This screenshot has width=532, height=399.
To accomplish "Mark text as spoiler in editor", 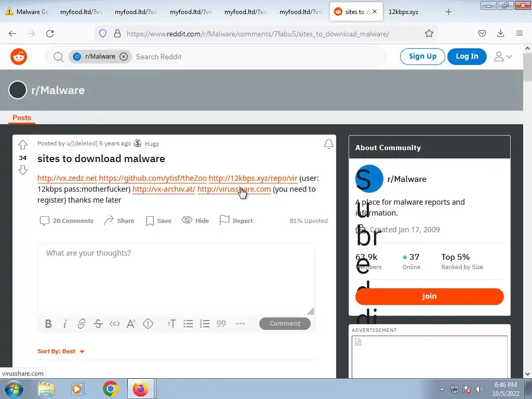I will [148, 324].
